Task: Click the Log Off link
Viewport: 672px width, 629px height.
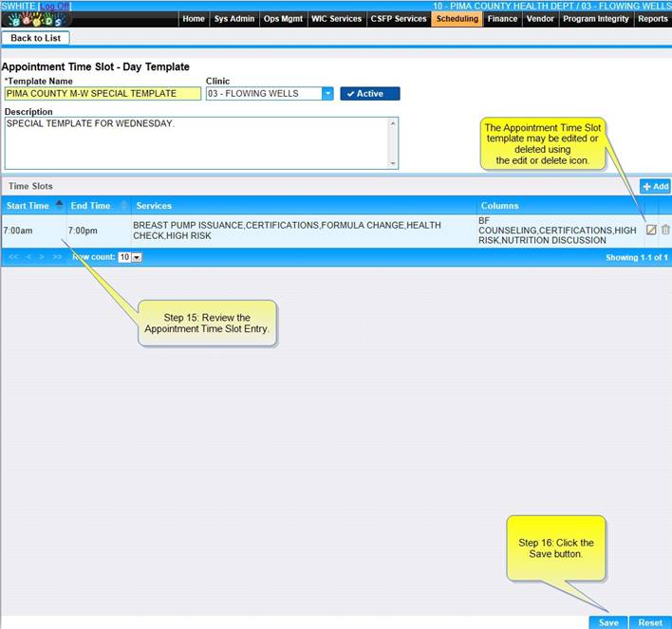Action: (54, 6)
